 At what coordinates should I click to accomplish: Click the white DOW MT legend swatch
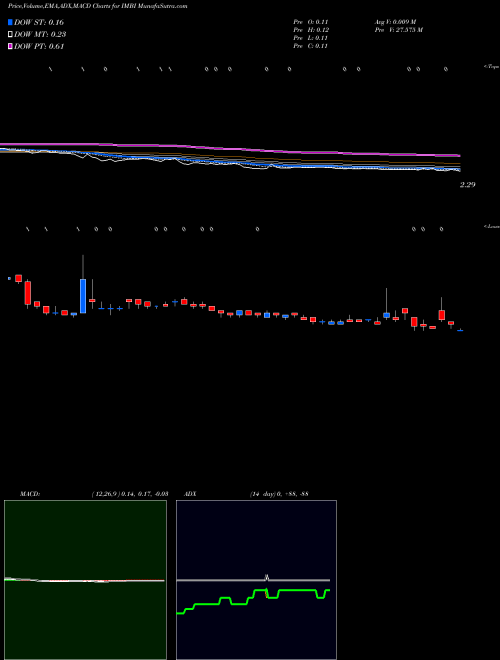coord(10,35)
